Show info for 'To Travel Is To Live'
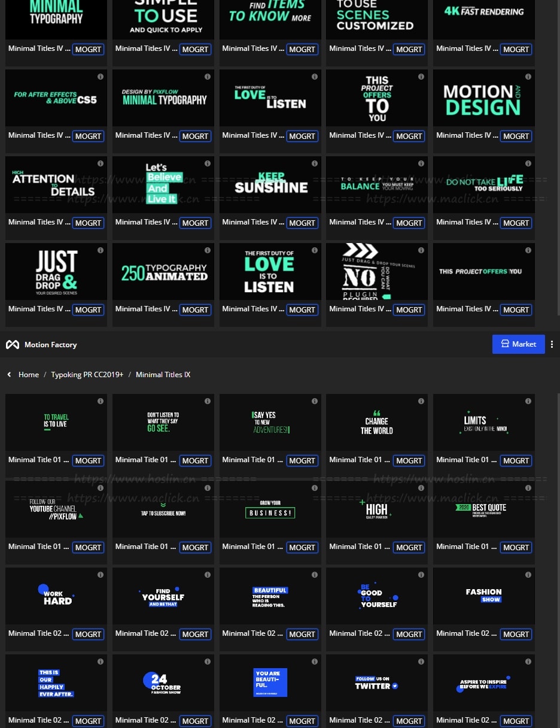Viewport: 560px width, 728px height. tap(101, 401)
